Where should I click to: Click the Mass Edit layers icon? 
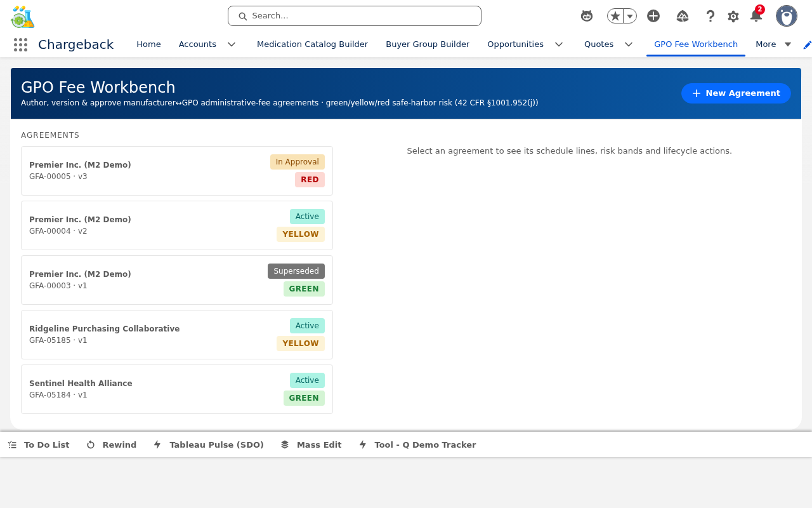285,445
